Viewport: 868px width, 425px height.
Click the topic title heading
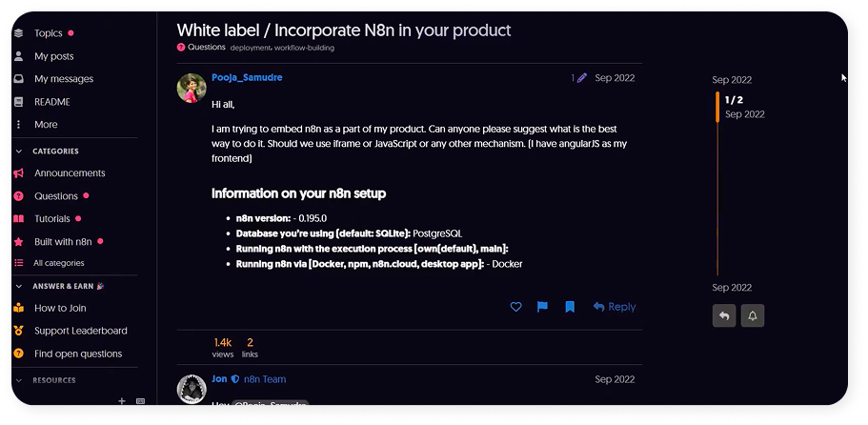pyautogui.click(x=344, y=30)
